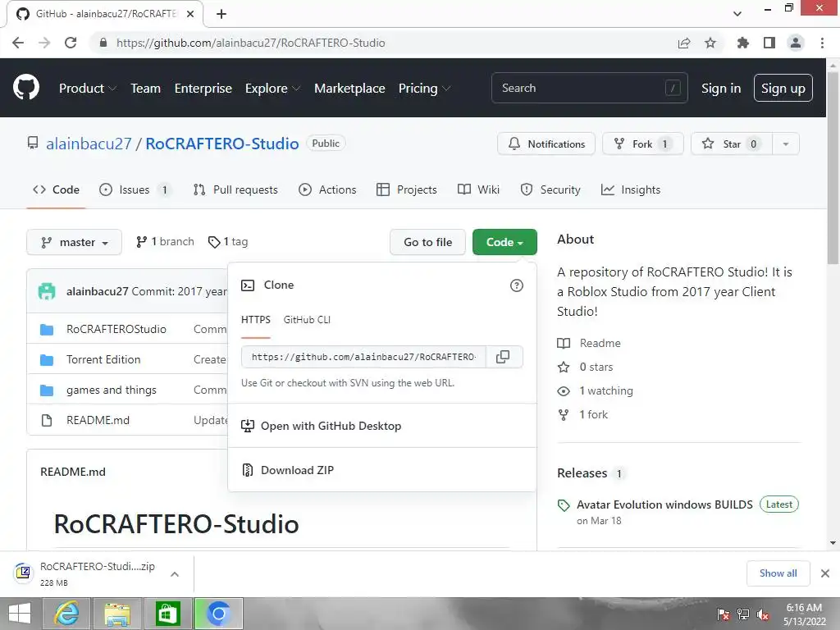
Task: Expand the master branch dropdown
Action: click(74, 242)
